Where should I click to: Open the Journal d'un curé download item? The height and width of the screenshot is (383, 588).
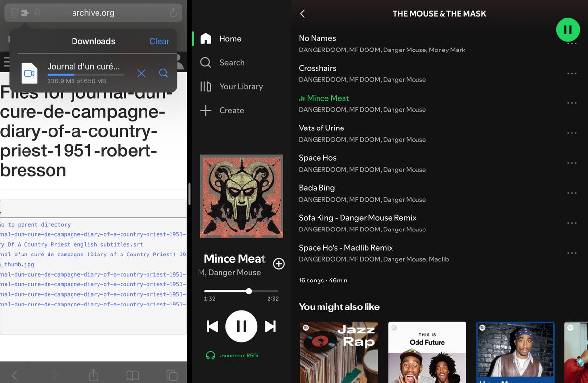pos(93,73)
